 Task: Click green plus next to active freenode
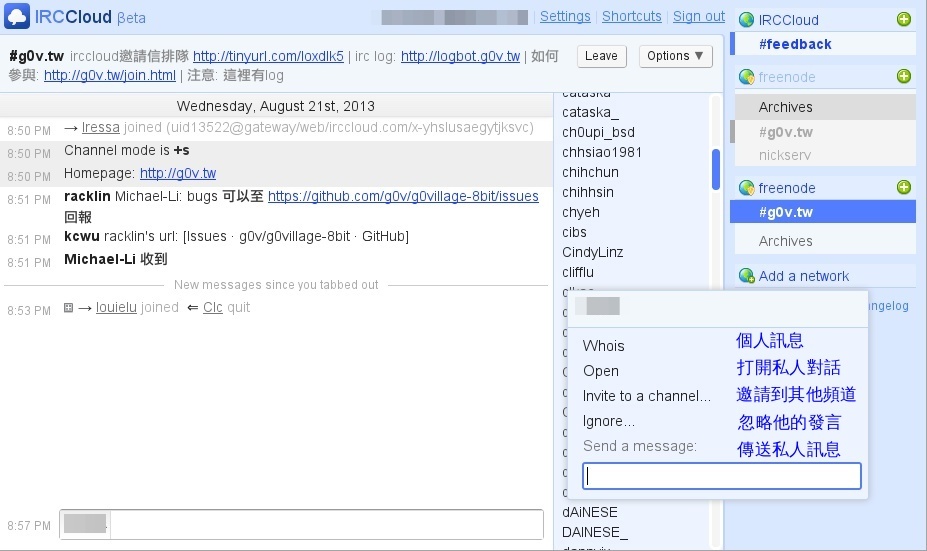pos(903,187)
